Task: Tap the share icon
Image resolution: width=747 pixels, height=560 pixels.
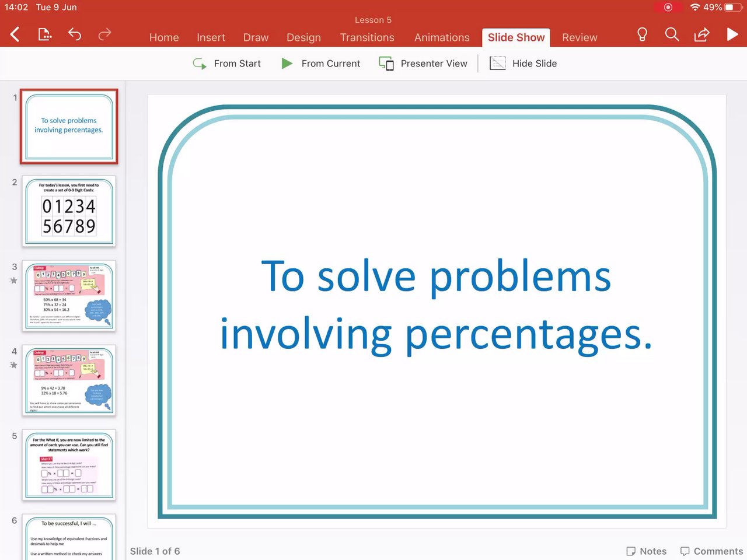Action: pos(701,35)
